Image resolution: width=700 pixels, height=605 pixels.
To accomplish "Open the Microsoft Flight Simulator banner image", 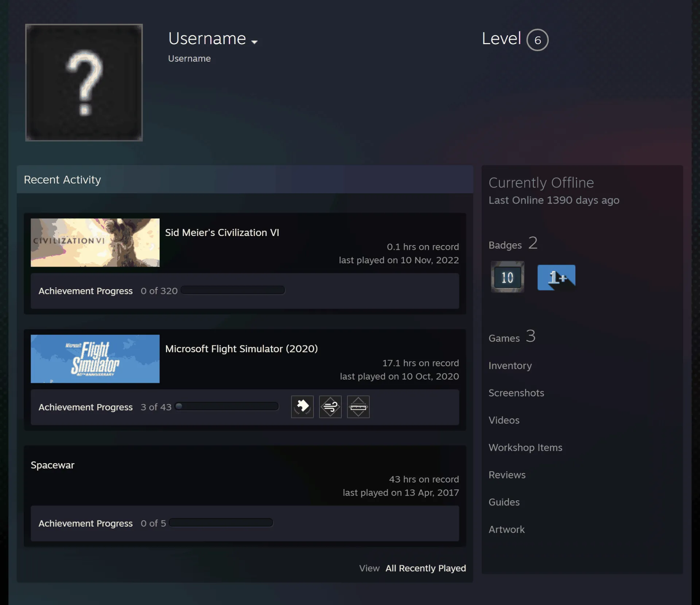I will coord(95,359).
